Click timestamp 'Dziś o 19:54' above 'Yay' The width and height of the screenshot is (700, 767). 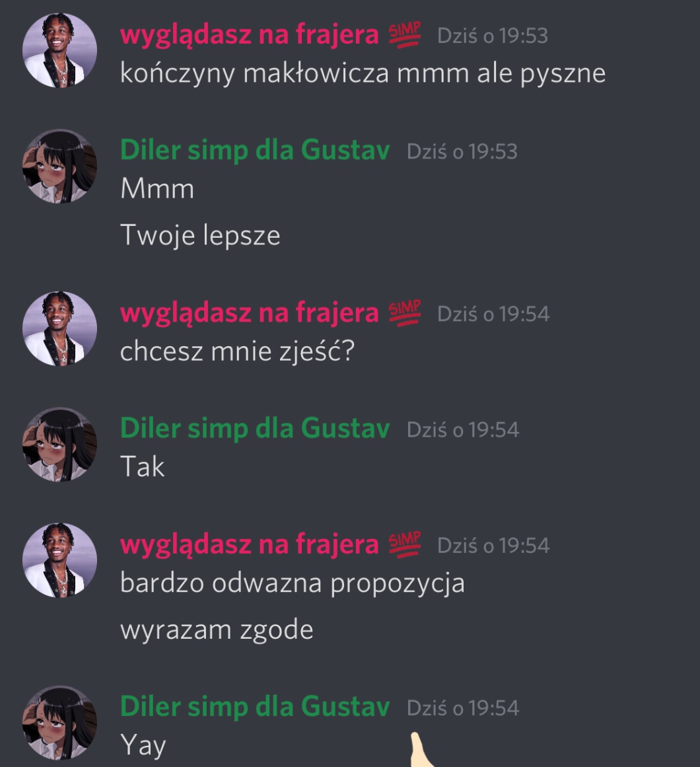(x=463, y=708)
